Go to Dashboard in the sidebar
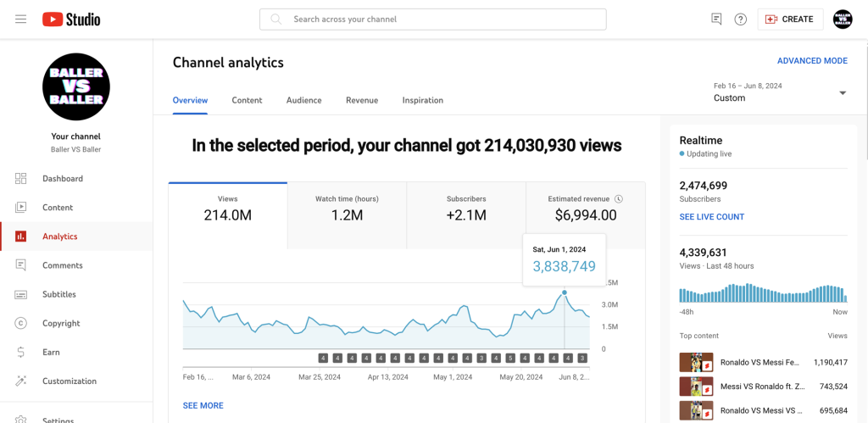This screenshot has width=868, height=423. tap(76, 178)
